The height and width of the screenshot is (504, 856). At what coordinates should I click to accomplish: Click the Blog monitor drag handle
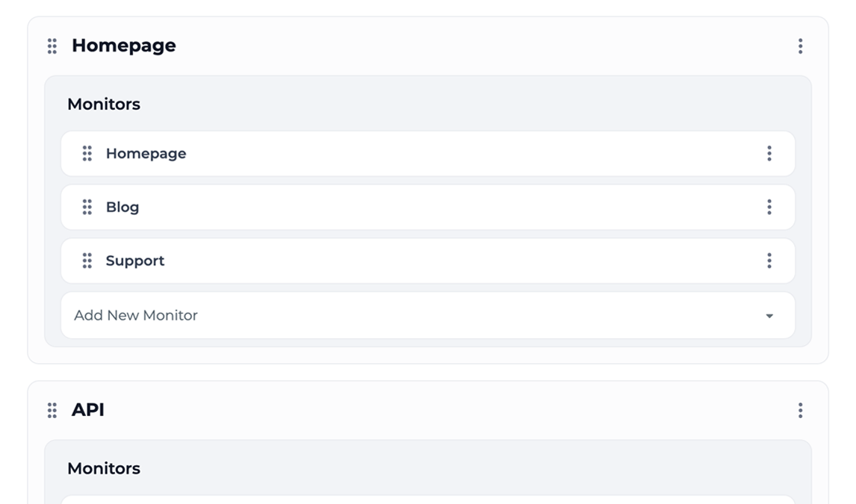click(87, 208)
